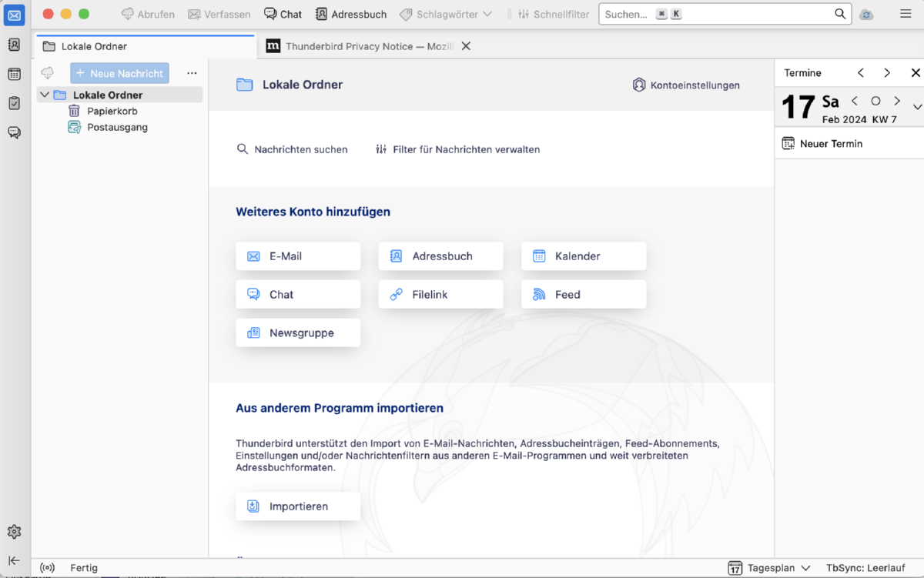Click the Kontoeinstellungen button
Screen dimensions: 924x578
click(x=686, y=85)
